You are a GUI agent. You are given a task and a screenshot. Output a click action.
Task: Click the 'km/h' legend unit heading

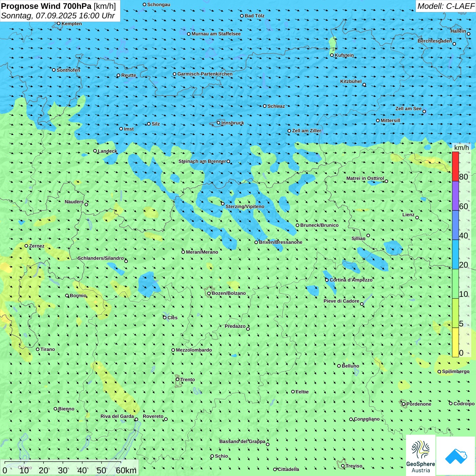461,148
